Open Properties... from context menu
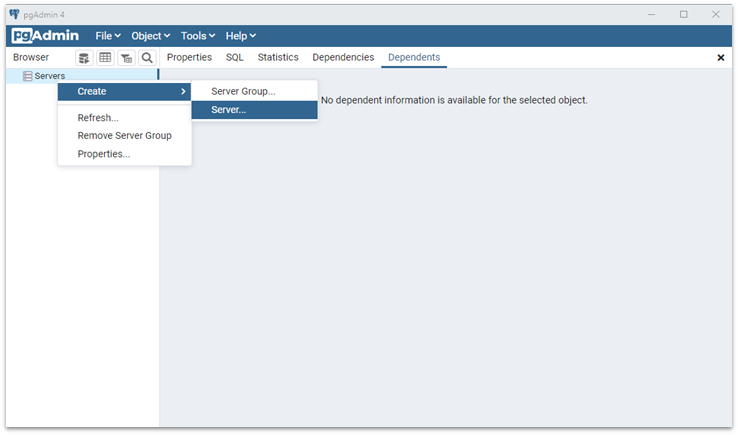The width and height of the screenshot is (738, 435). [x=124, y=154]
